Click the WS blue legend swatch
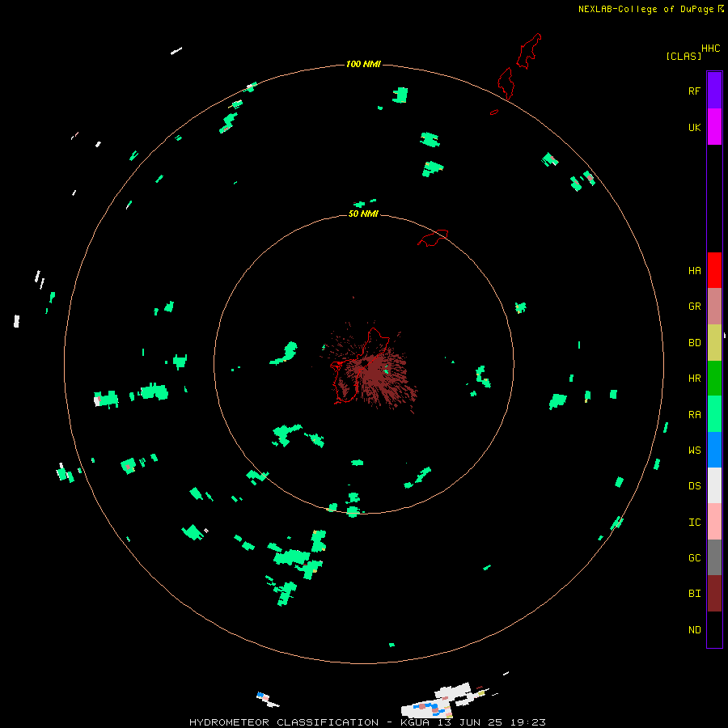Viewport: 728px width, 728px height. click(714, 450)
